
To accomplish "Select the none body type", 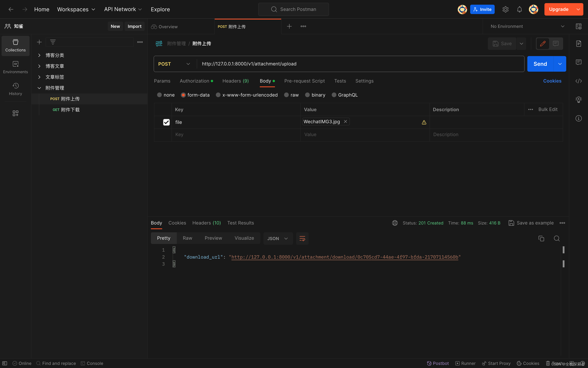I will (159, 95).
